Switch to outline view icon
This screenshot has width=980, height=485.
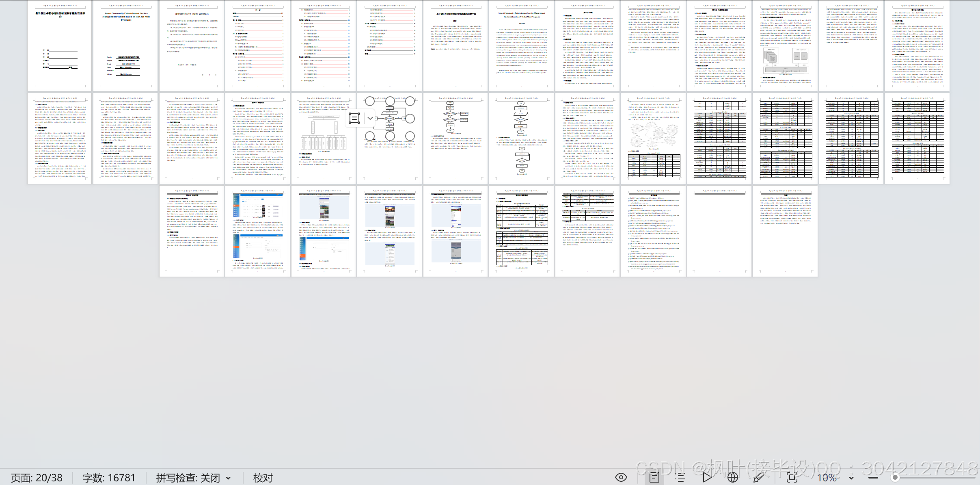tap(680, 477)
